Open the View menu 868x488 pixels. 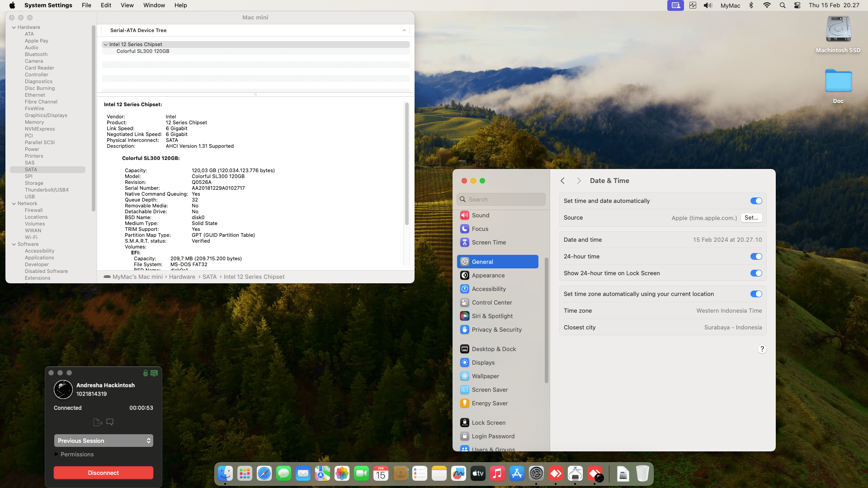tap(127, 5)
